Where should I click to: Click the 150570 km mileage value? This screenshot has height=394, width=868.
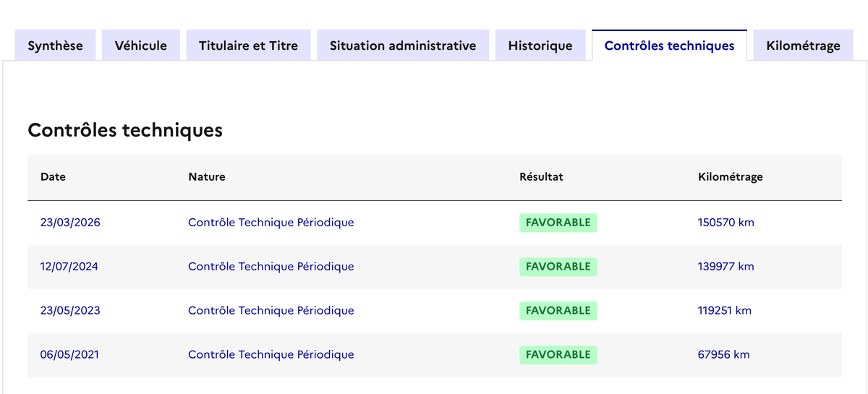(726, 223)
